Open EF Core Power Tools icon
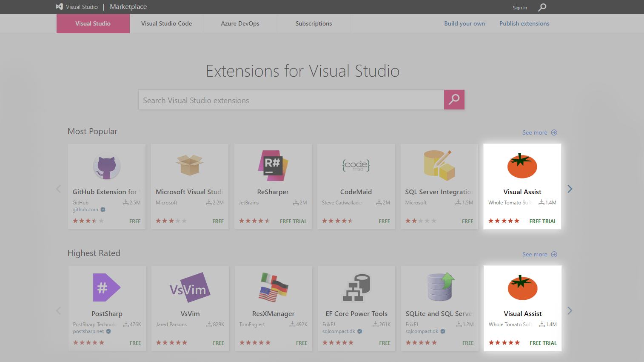Screen dimensions: 644x362 click(356, 287)
